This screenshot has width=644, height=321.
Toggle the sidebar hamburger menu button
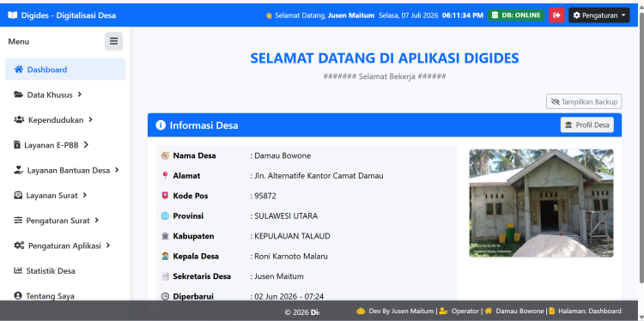(x=113, y=41)
